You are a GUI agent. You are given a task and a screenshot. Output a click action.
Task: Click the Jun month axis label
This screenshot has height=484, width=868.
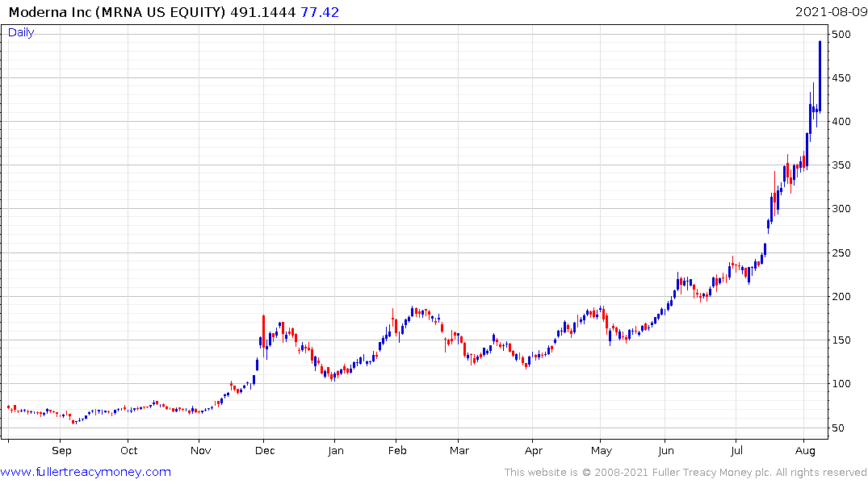click(666, 451)
